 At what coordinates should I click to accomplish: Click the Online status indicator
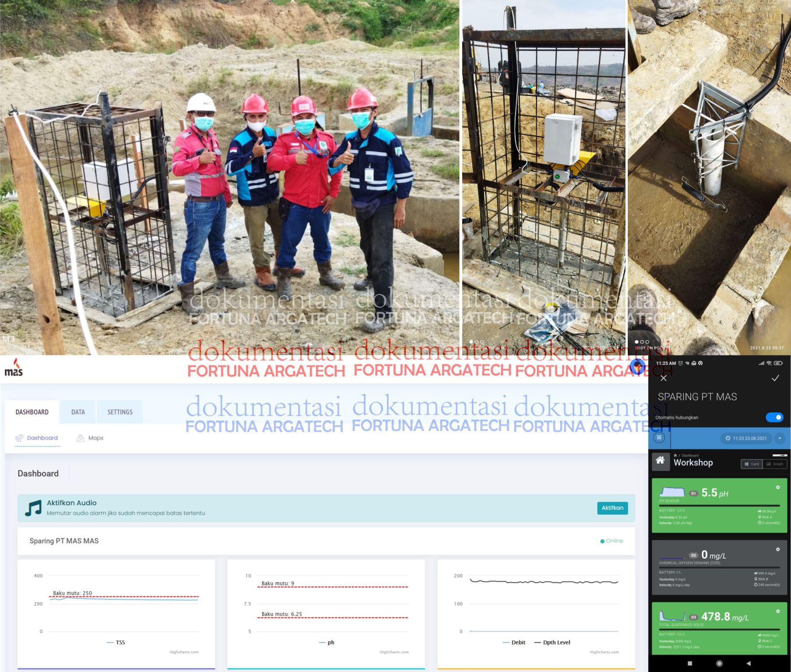coord(612,541)
